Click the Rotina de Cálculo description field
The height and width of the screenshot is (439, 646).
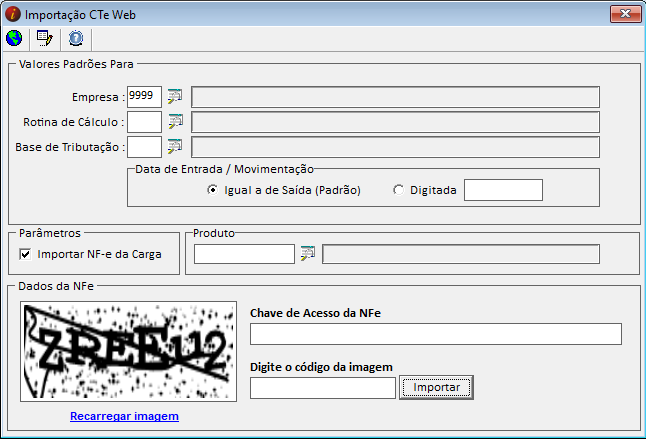click(395, 122)
